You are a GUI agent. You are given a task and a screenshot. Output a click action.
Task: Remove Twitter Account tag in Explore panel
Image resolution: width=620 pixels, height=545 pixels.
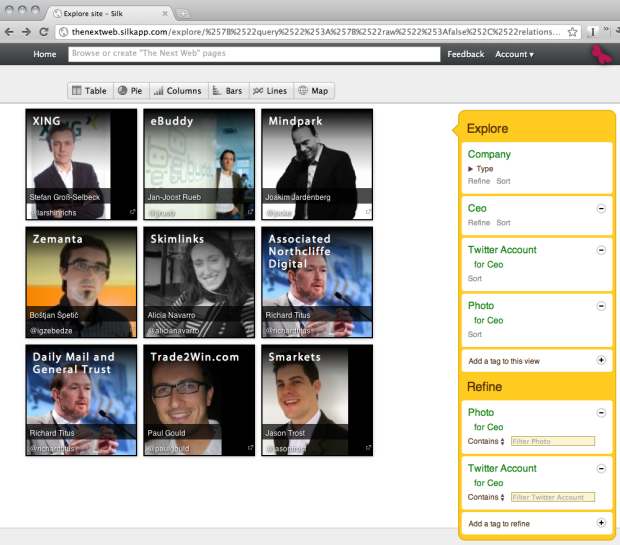[601, 250]
